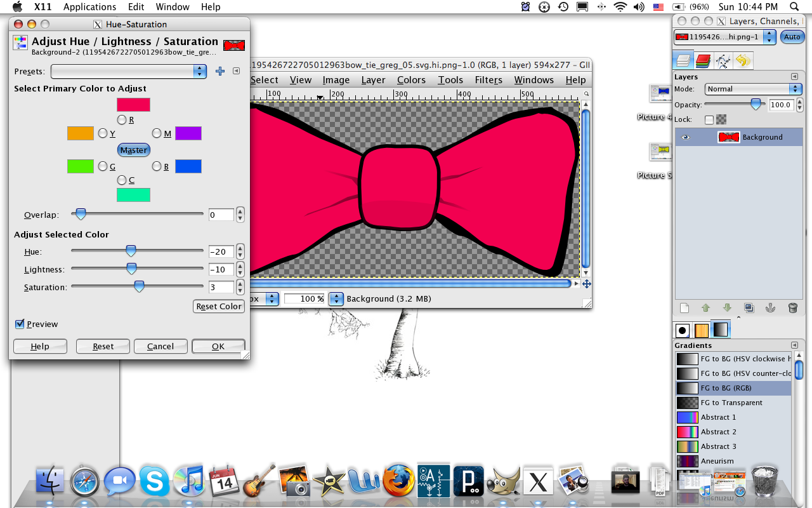Viewport: 812px width, 508px height.
Task: Click the Reset button
Action: 103,346
